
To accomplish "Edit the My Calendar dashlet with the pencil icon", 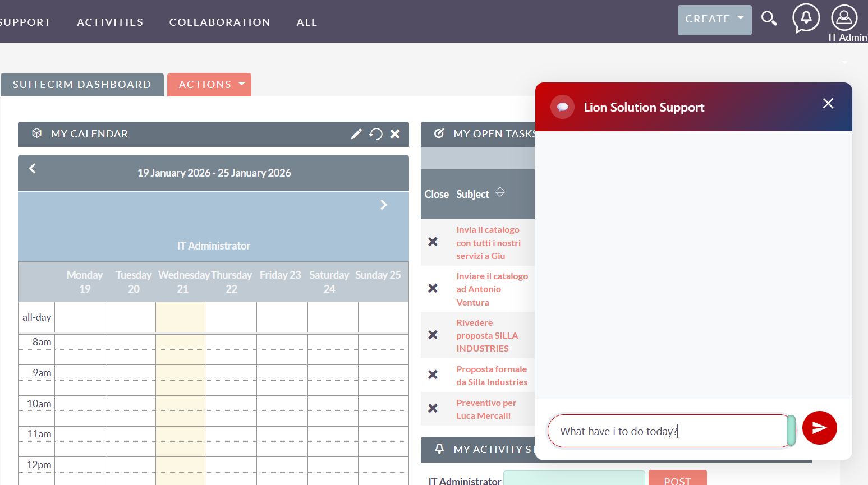I will point(356,134).
